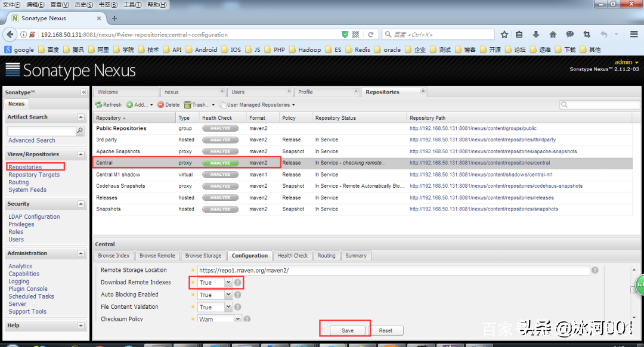
Task: Analyze health check for Central repository
Action: pyautogui.click(x=220, y=163)
